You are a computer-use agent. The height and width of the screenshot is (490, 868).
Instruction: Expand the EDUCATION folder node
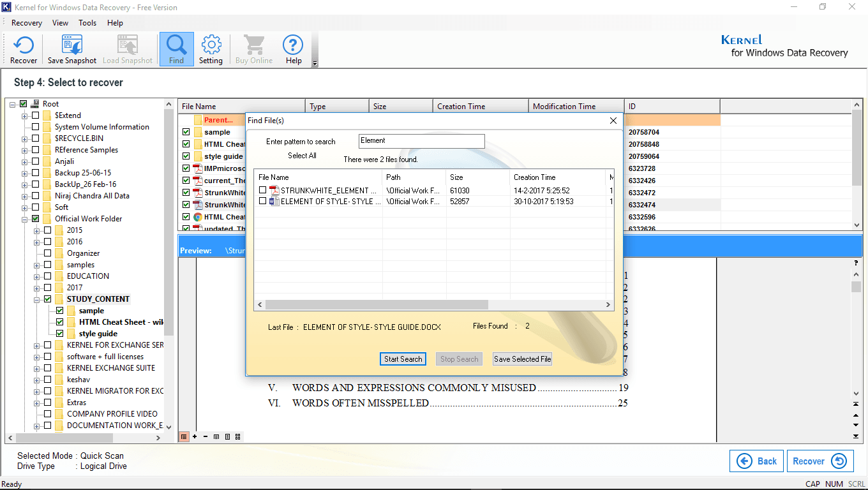coord(37,276)
